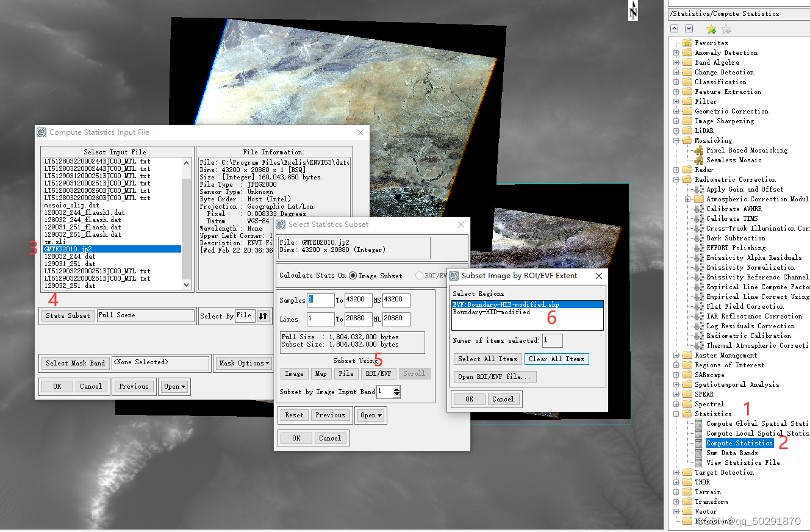Open the Mask Options dropdown
The height and width of the screenshot is (532, 810).
click(x=243, y=362)
